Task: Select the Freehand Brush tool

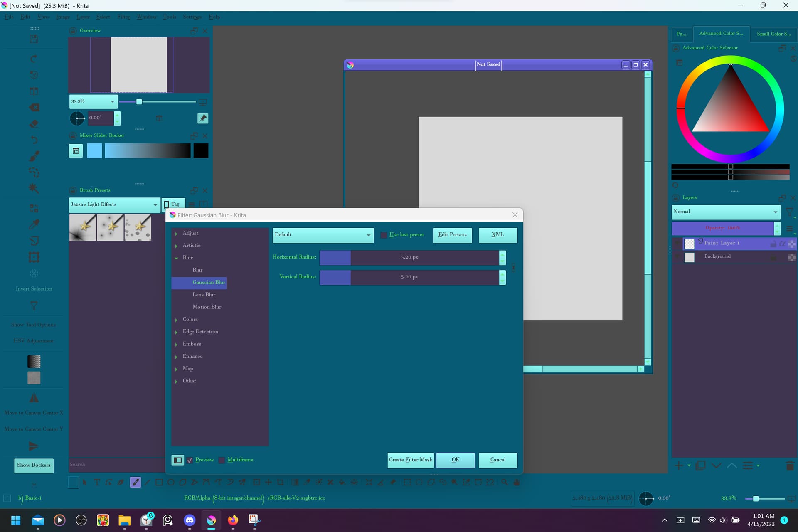Action: pos(135,482)
